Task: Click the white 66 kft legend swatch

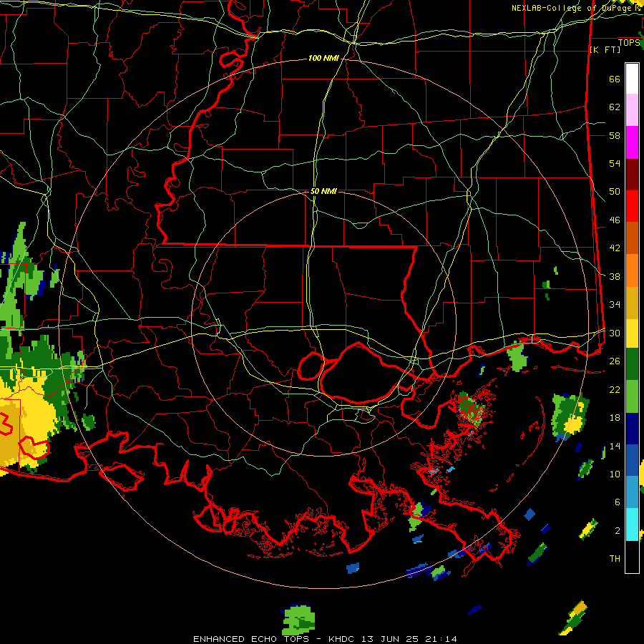Action: pos(632,79)
